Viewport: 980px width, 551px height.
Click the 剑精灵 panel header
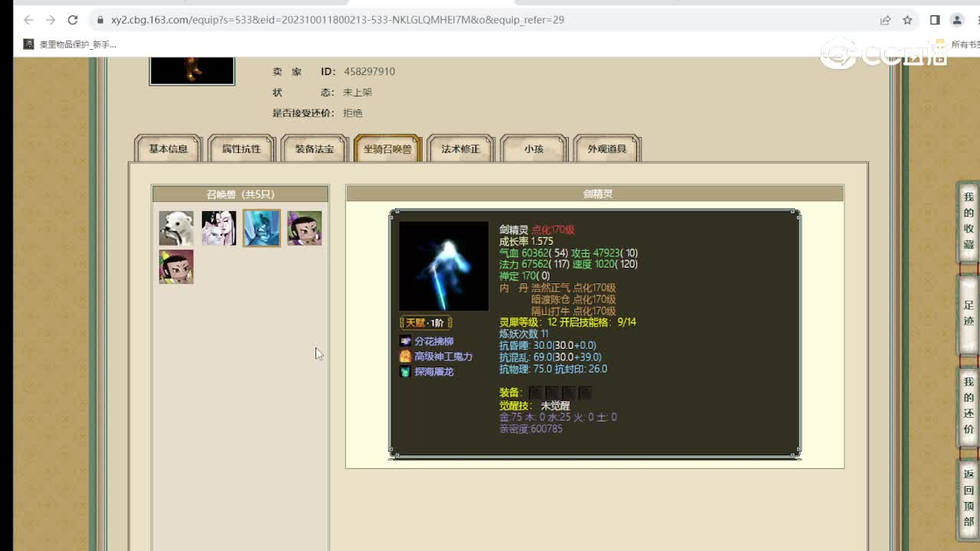[596, 194]
